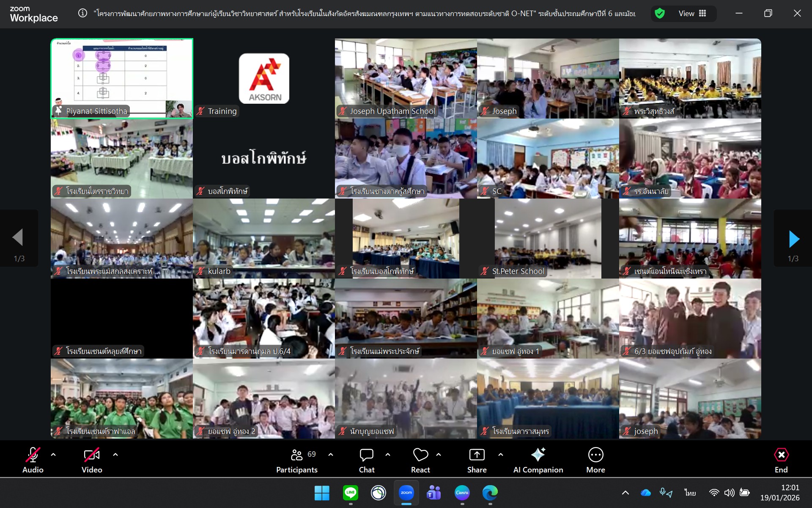
Task: Open Canva app in taskbar
Action: [462, 492]
